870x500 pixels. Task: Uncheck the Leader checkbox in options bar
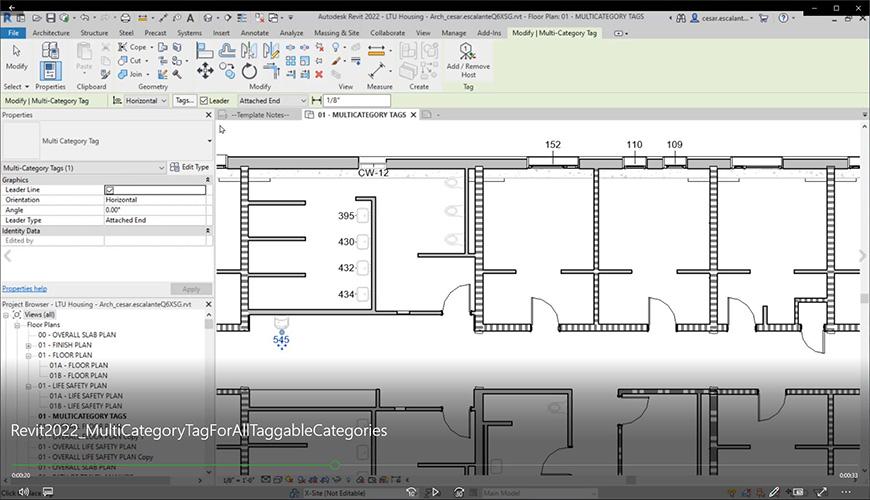tap(204, 100)
